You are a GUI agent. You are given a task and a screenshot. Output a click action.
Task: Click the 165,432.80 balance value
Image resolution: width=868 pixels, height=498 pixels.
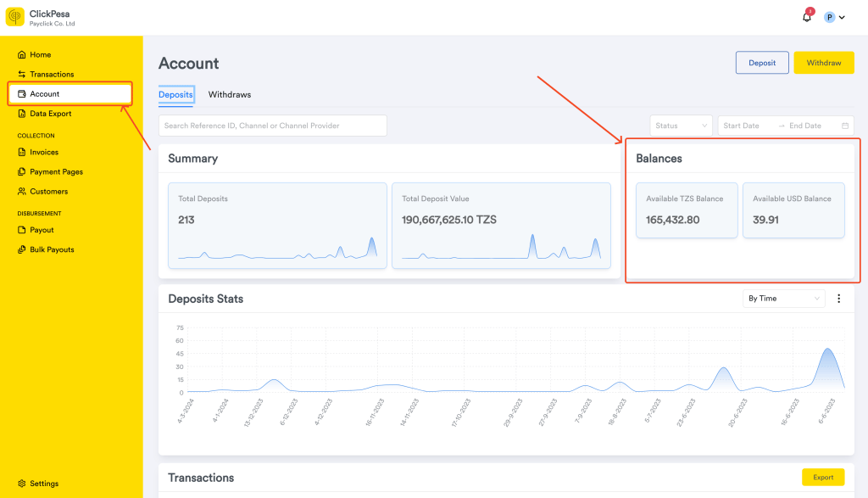point(672,220)
